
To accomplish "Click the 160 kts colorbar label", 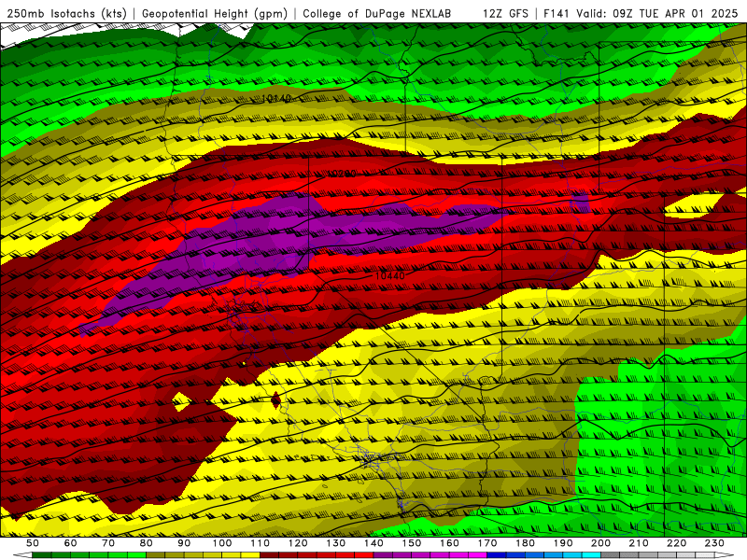I will click(449, 543).
